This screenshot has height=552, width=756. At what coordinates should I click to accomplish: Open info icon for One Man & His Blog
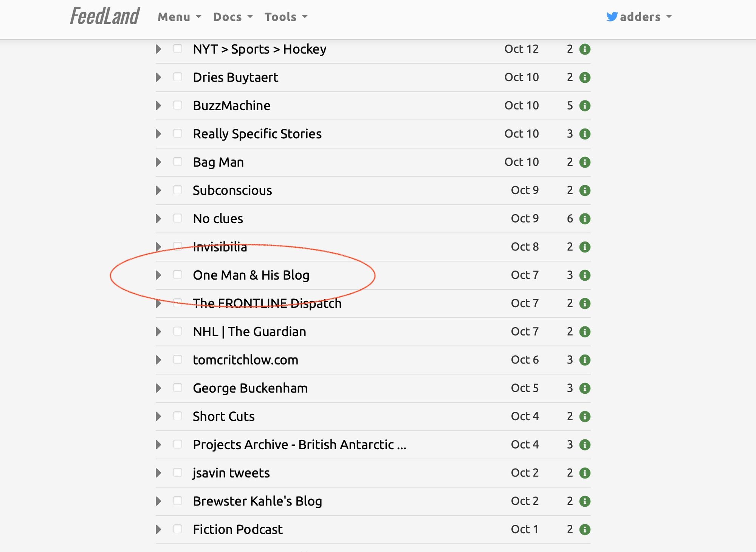(x=585, y=275)
